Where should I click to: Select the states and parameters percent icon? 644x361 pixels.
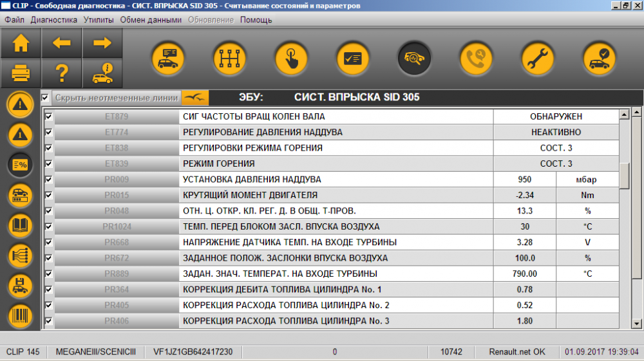20,165
